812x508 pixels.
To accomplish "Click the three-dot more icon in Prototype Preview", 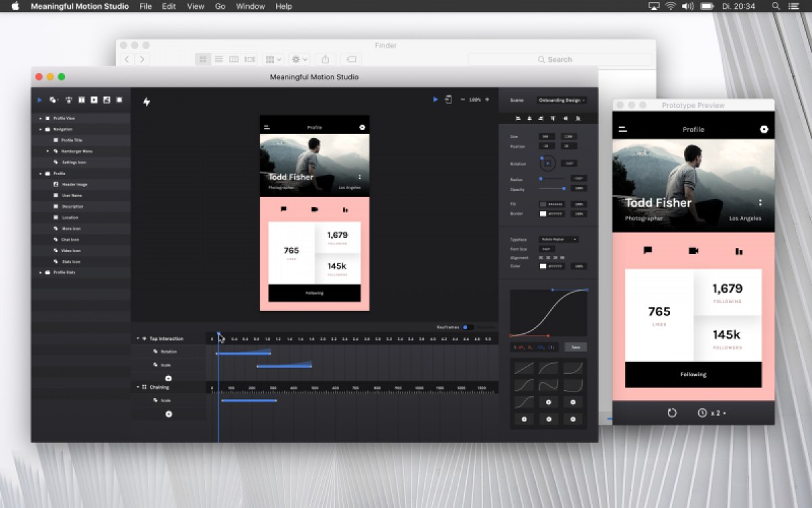I will (761, 203).
